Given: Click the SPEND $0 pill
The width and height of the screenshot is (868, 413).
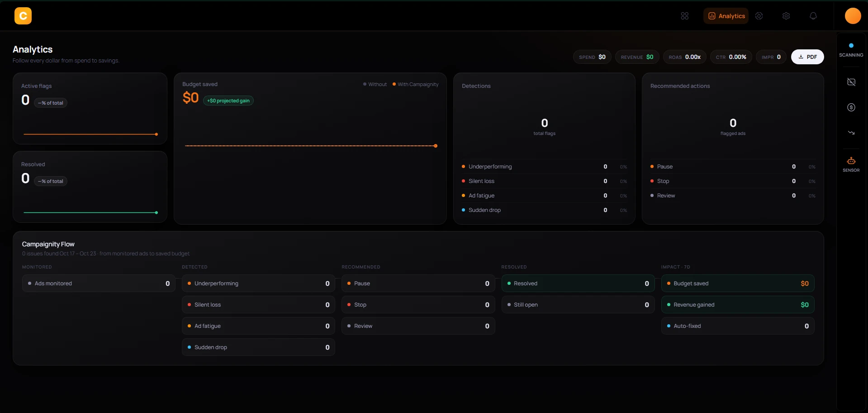Looking at the screenshot, I should 593,57.
